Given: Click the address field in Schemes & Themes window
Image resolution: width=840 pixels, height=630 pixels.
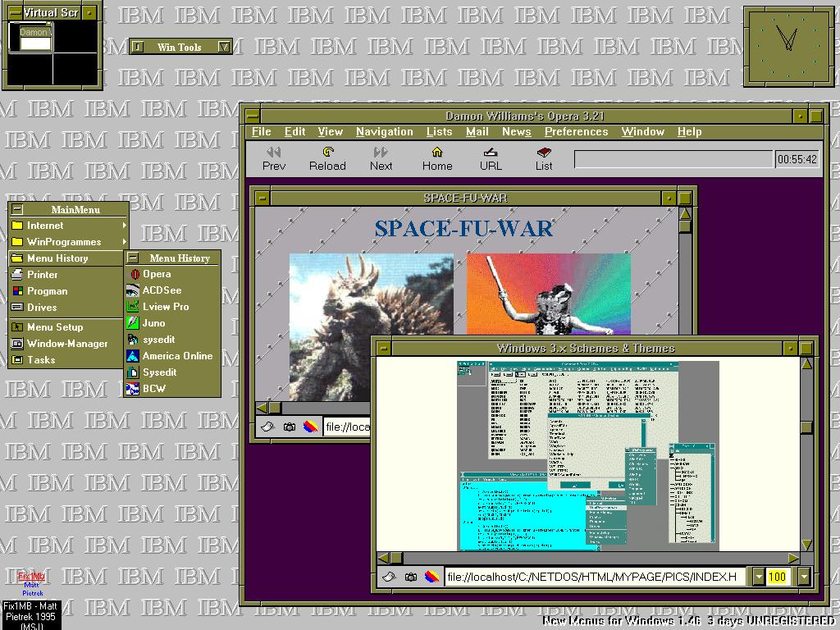Looking at the screenshot, I should pyautogui.click(x=596, y=577).
